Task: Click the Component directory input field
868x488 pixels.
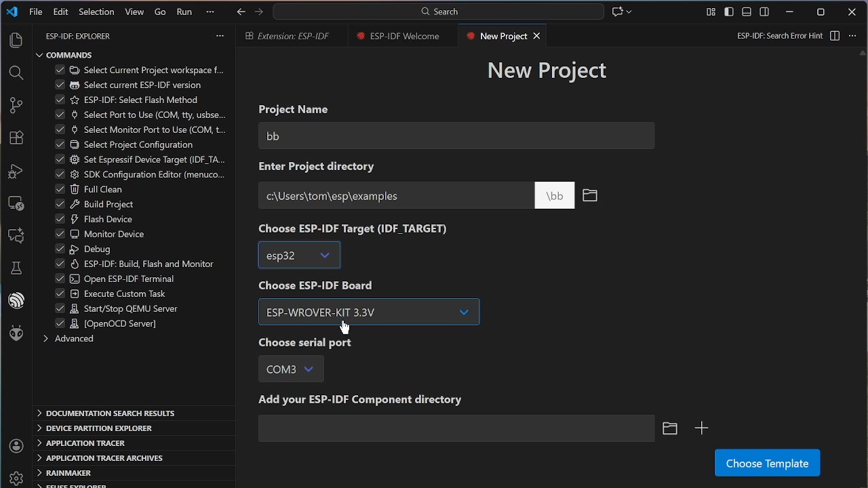Action: [x=456, y=428]
